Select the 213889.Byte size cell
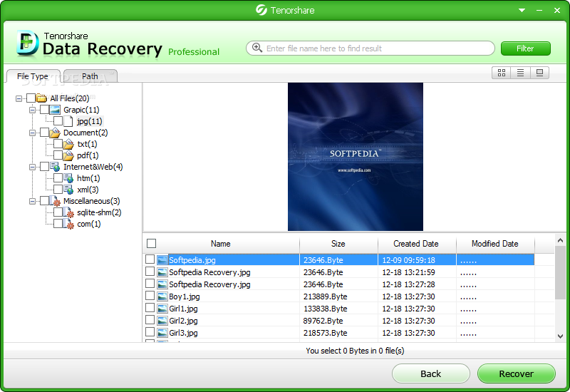The image size is (570, 392). click(x=326, y=296)
